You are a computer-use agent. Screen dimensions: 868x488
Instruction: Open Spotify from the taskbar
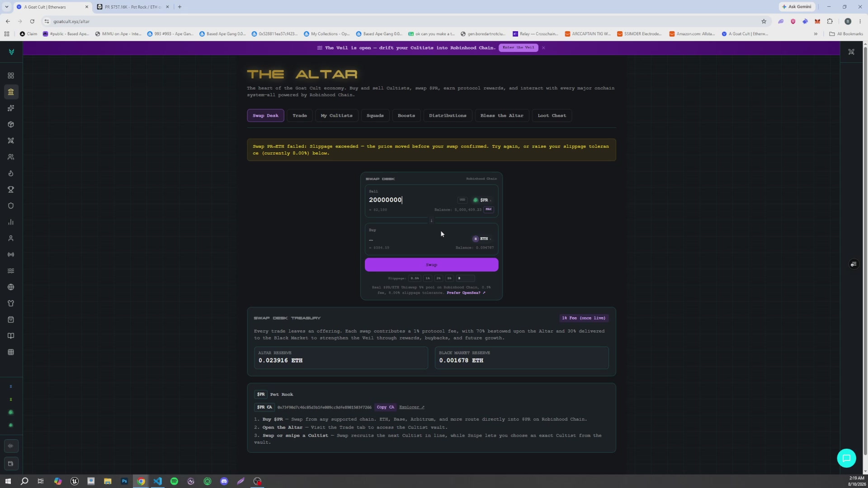pyautogui.click(x=174, y=481)
